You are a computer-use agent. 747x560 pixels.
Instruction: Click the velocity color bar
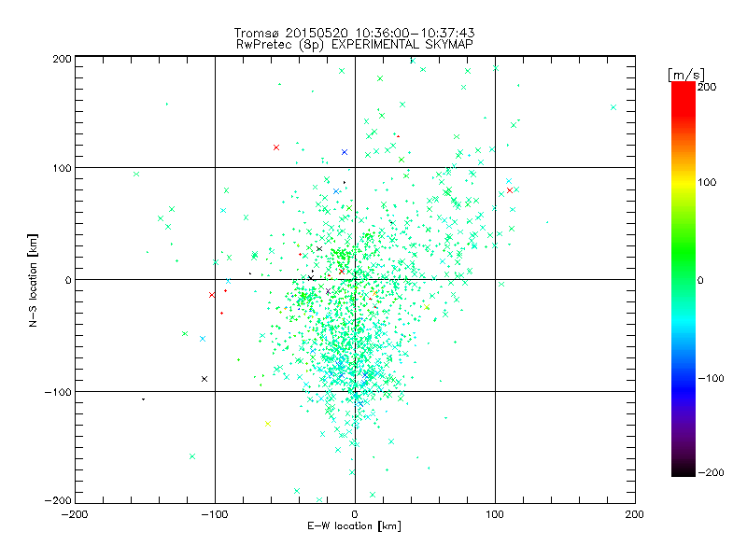pos(684,278)
